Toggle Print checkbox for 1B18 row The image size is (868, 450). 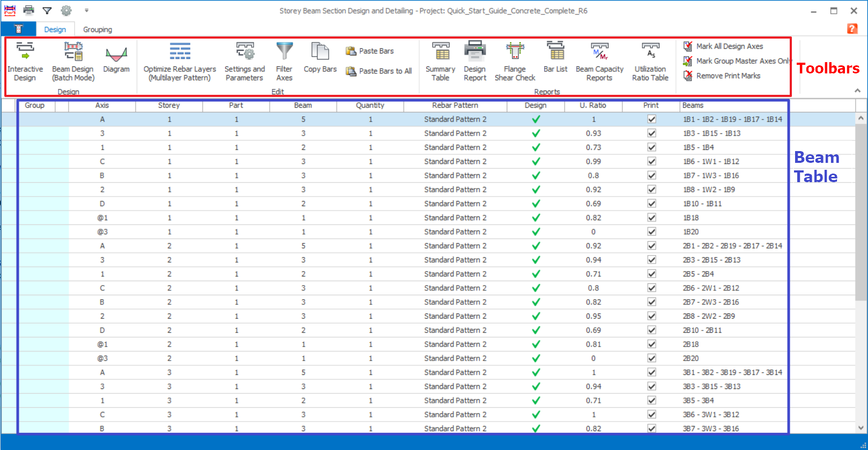651,217
